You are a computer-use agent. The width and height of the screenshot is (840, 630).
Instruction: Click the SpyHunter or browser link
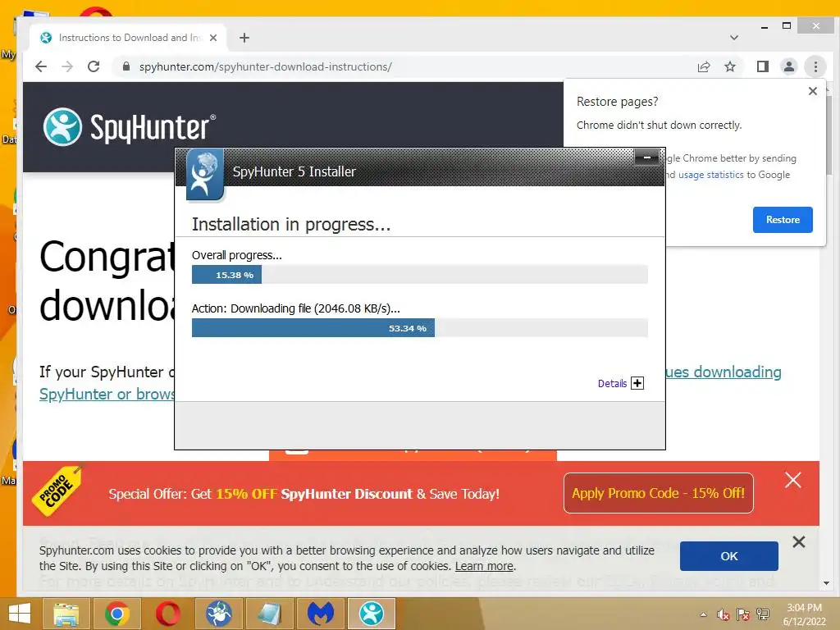pos(107,395)
